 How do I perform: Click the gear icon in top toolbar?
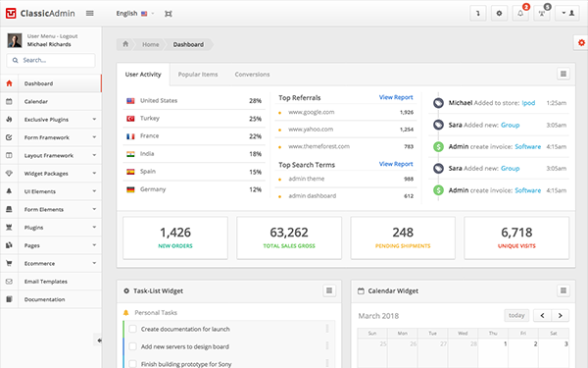coord(499,13)
